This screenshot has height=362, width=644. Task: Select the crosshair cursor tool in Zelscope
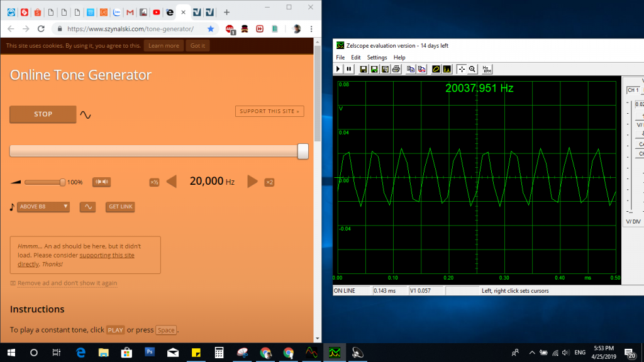click(x=461, y=69)
